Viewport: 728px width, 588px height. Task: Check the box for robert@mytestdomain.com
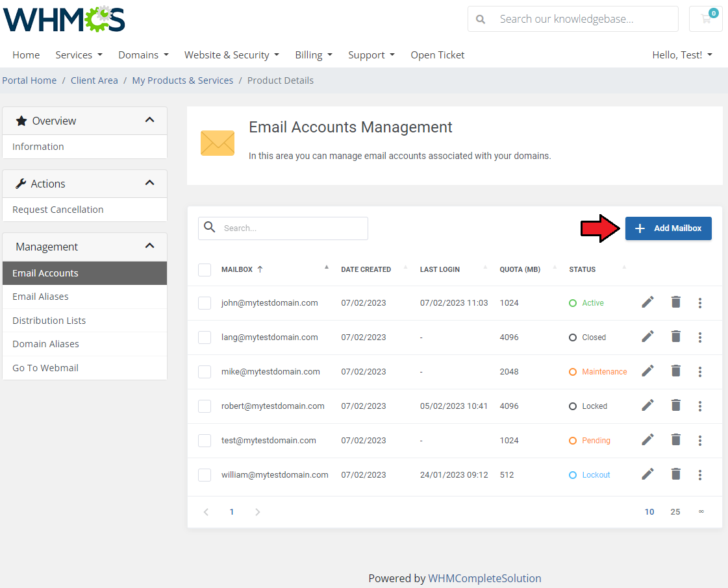pyautogui.click(x=205, y=406)
